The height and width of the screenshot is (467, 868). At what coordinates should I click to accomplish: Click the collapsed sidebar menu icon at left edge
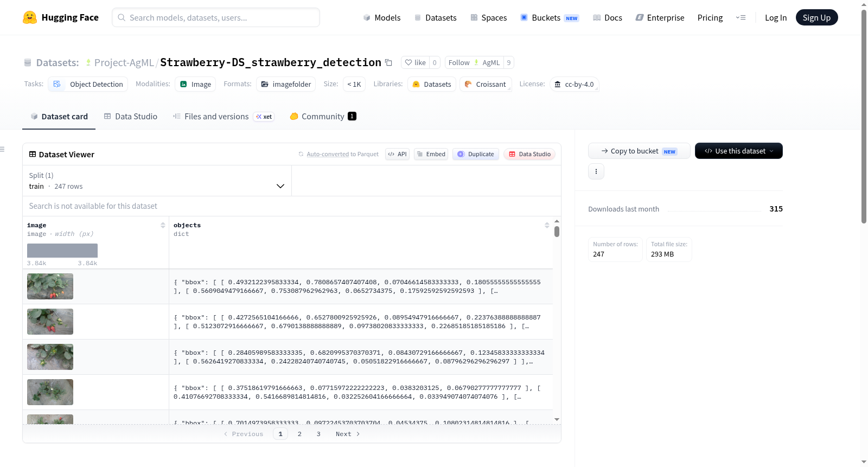[2, 149]
